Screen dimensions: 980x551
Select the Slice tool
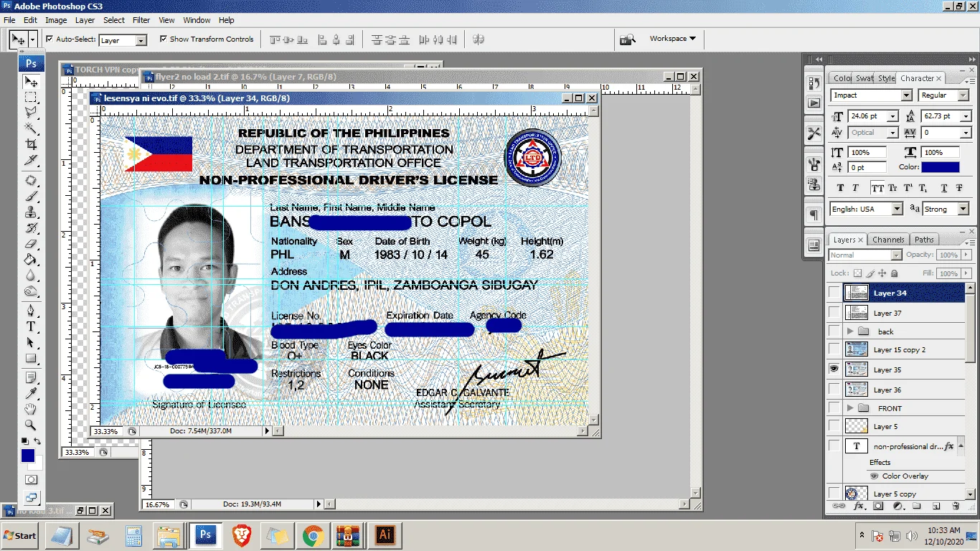(31, 160)
